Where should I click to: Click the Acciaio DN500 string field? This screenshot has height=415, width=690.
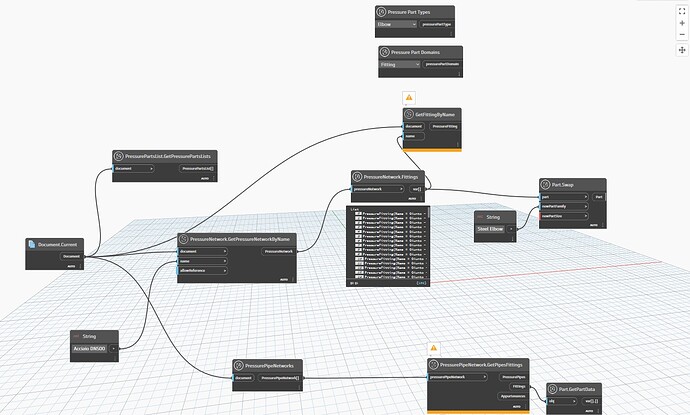(90, 349)
